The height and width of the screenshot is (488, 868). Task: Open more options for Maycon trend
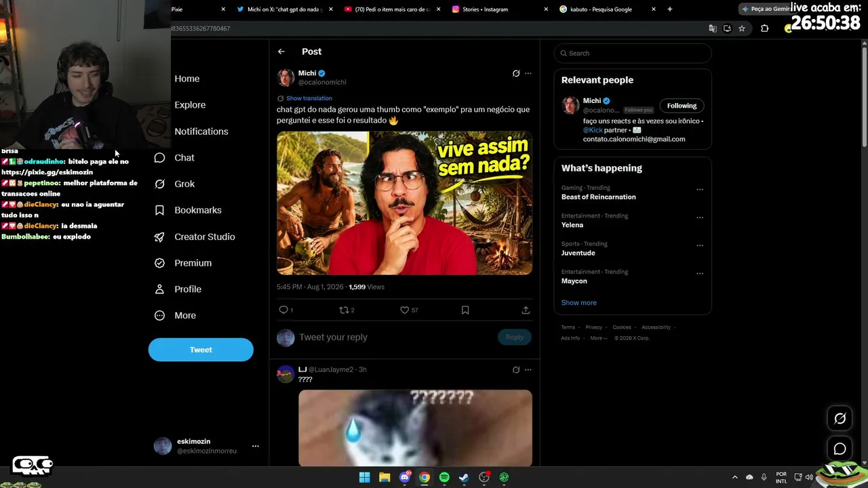(x=700, y=274)
